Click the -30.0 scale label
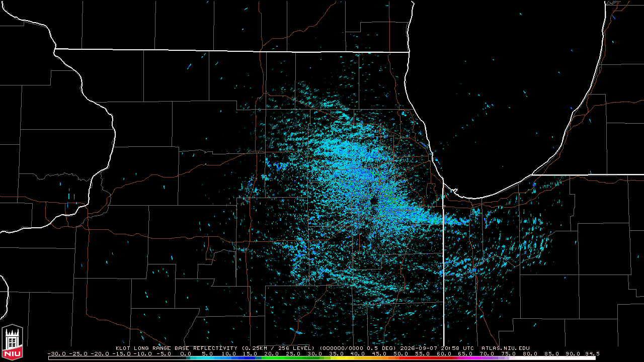Screen dimensions: 644x362 click(x=57, y=354)
